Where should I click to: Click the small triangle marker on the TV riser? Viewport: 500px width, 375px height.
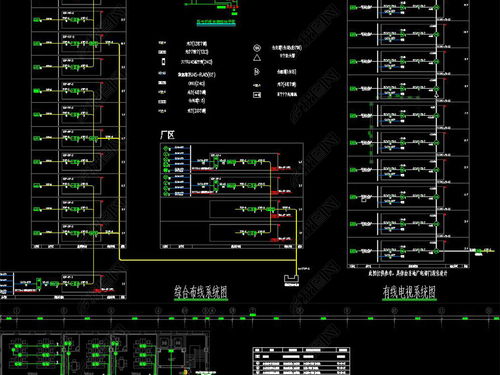[436, 95]
